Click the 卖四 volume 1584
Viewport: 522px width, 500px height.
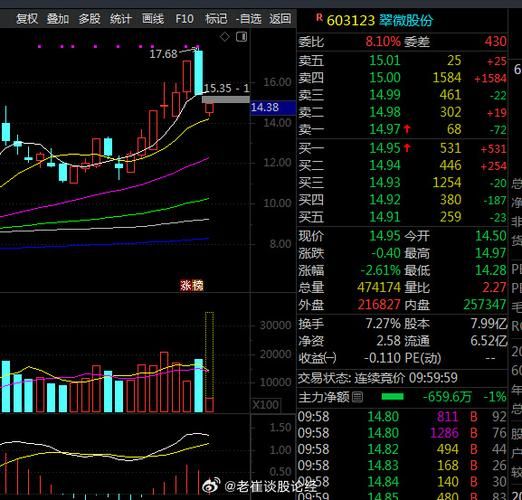pos(447,78)
